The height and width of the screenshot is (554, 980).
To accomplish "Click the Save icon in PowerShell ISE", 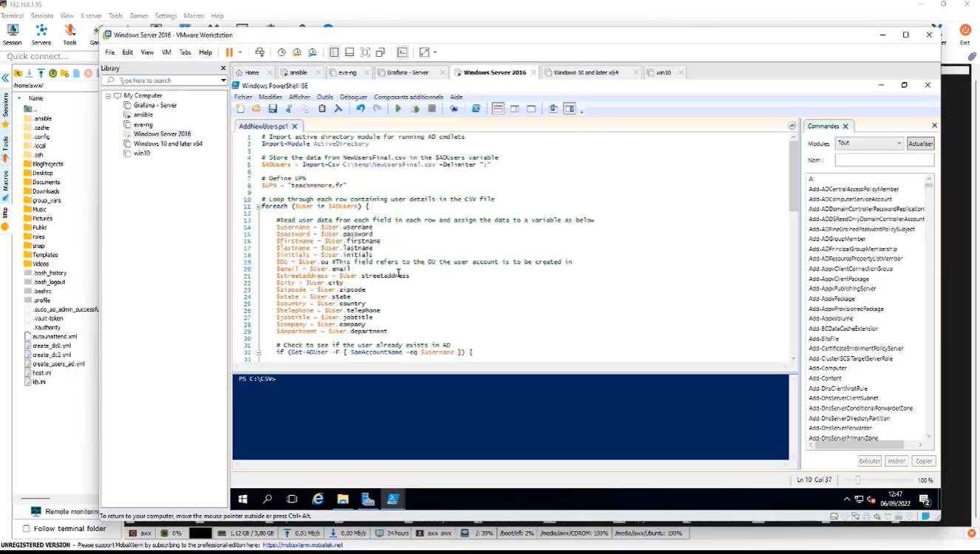I will pos(273,108).
